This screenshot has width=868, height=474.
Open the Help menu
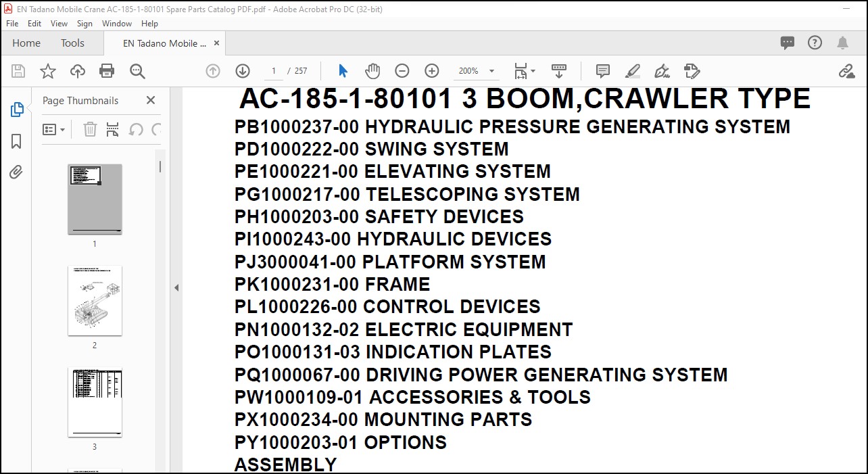149,23
